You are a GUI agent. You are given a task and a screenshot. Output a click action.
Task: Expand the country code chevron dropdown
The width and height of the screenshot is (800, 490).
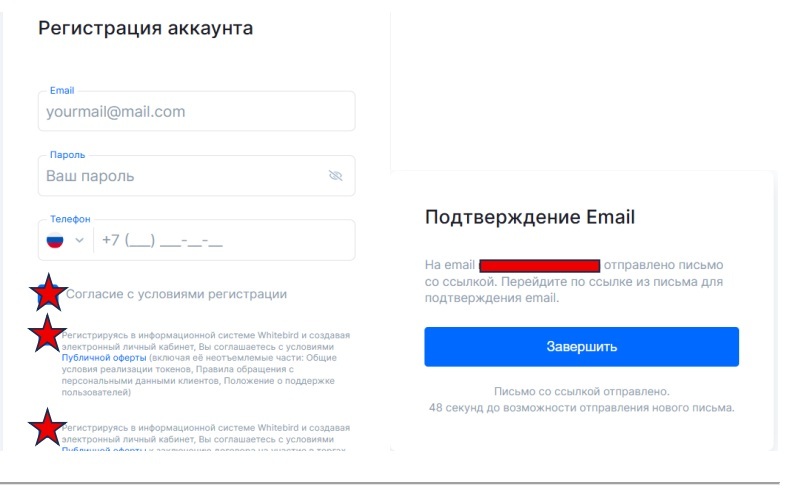[79, 240]
